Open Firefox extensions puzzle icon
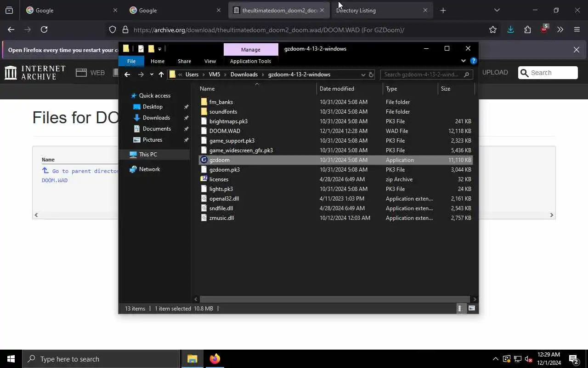The height and width of the screenshot is (368, 588). (527, 29)
